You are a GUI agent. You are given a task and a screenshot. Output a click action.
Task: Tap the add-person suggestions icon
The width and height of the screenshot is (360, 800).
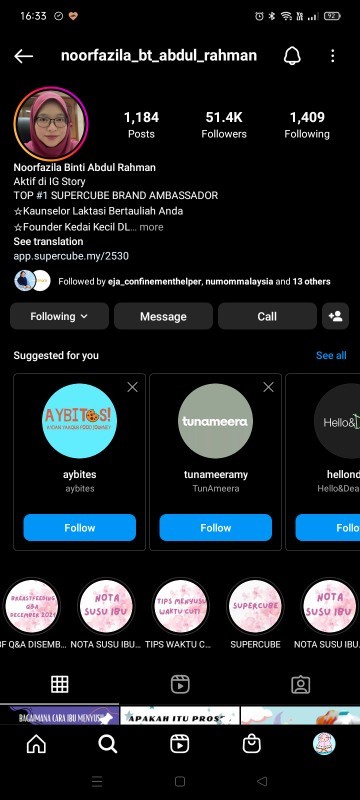(x=336, y=316)
